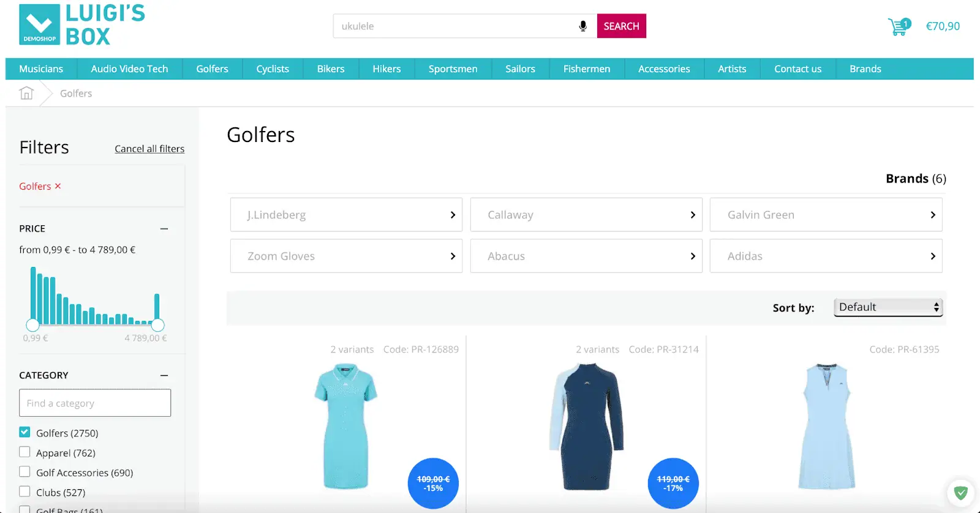Screen dimensions: 980x513
Task: Click product code PR-61395
Action: tap(904, 349)
